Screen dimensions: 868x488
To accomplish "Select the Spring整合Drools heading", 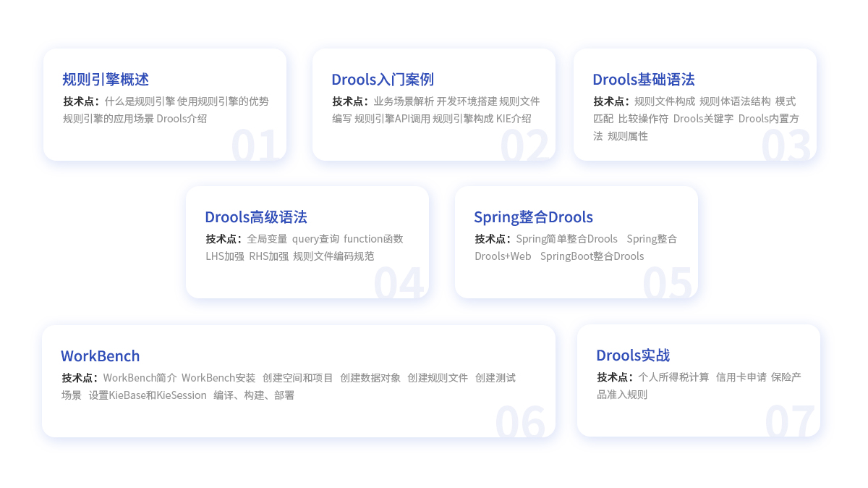I will [534, 217].
